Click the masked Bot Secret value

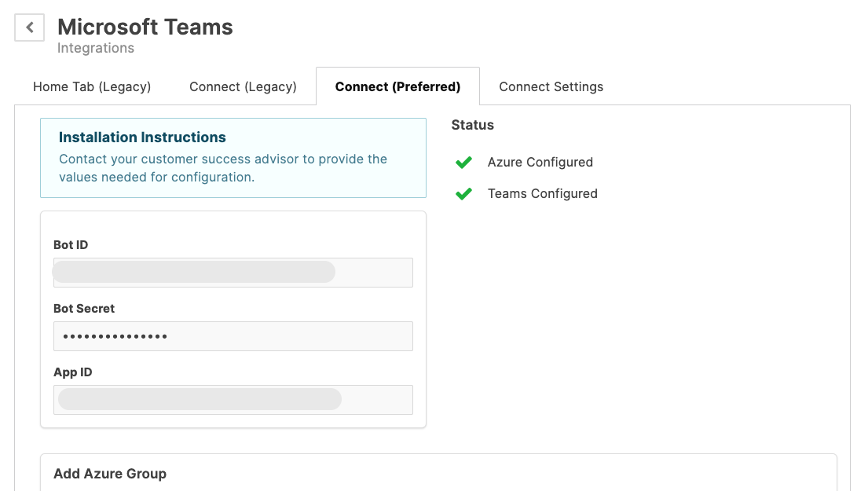110,335
